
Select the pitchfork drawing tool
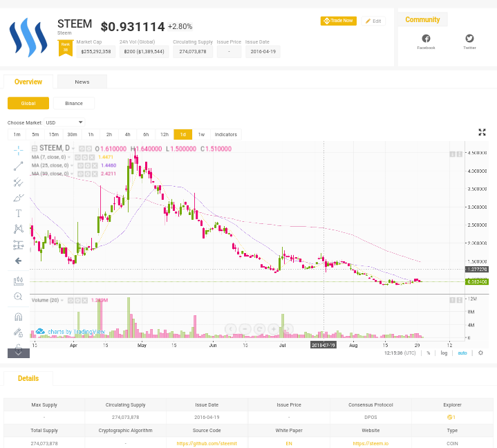(x=19, y=182)
